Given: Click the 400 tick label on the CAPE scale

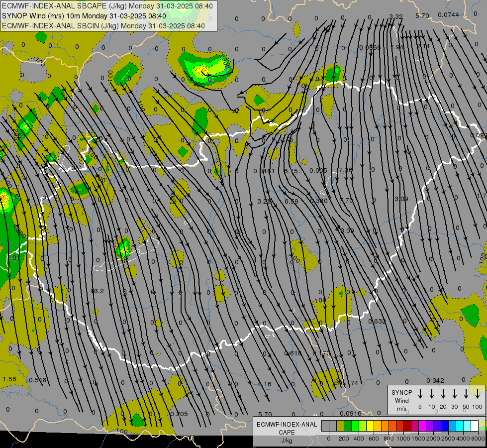Looking at the screenshot, I should [x=359, y=439].
